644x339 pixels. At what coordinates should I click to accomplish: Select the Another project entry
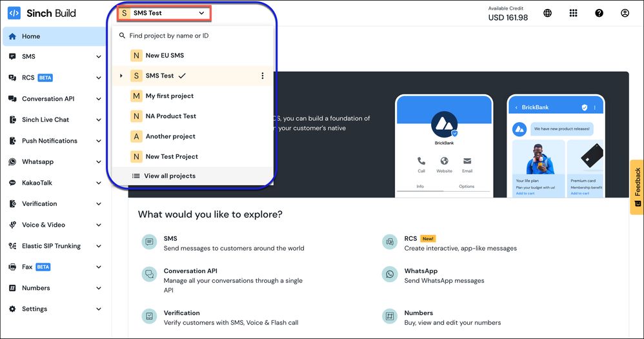pos(193,136)
